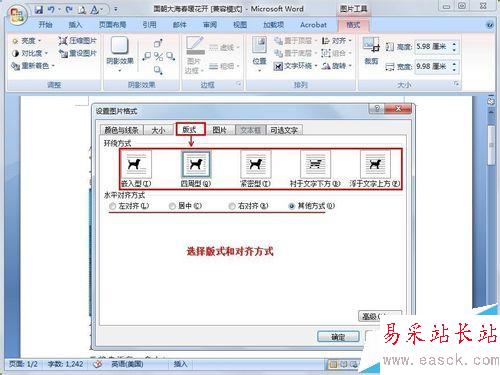500x375 pixels.
Task: Open the Home (开始) ribbon tab
Action: click(x=45, y=25)
